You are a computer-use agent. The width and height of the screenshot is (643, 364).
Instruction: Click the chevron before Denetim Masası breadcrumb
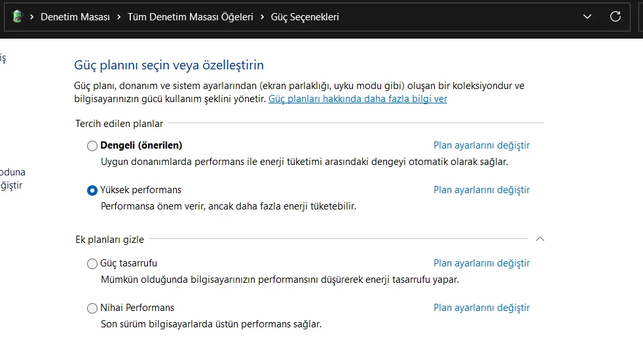click(31, 17)
